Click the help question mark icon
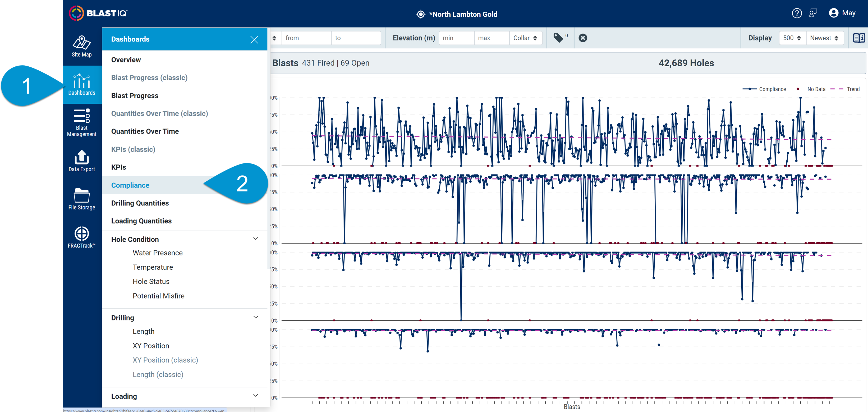The width and height of the screenshot is (868, 412). pos(797,13)
